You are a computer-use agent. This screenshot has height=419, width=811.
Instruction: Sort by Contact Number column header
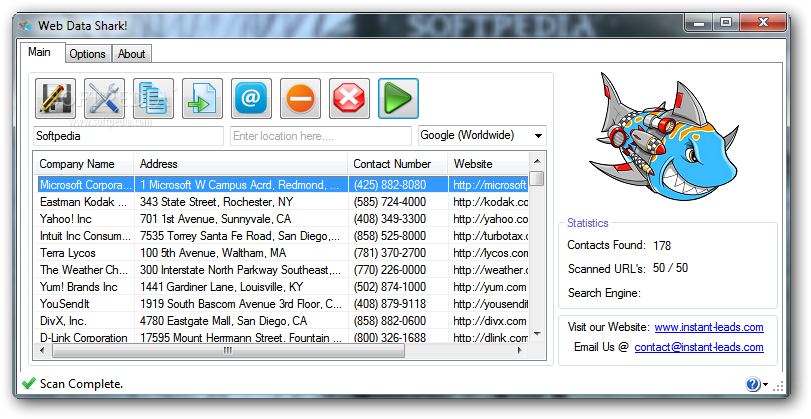click(x=398, y=164)
